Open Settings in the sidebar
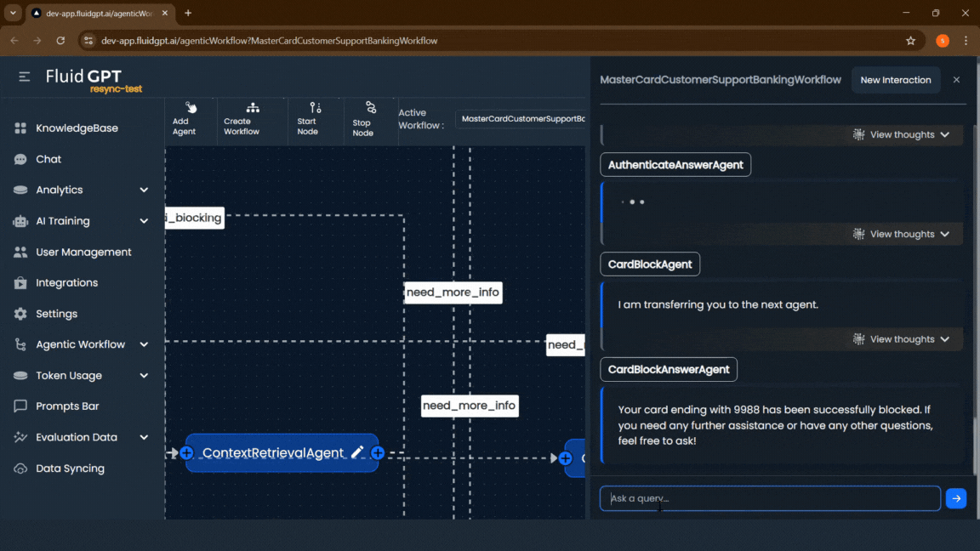The height and width of the screenshot is (551, 980). [56, 315]
